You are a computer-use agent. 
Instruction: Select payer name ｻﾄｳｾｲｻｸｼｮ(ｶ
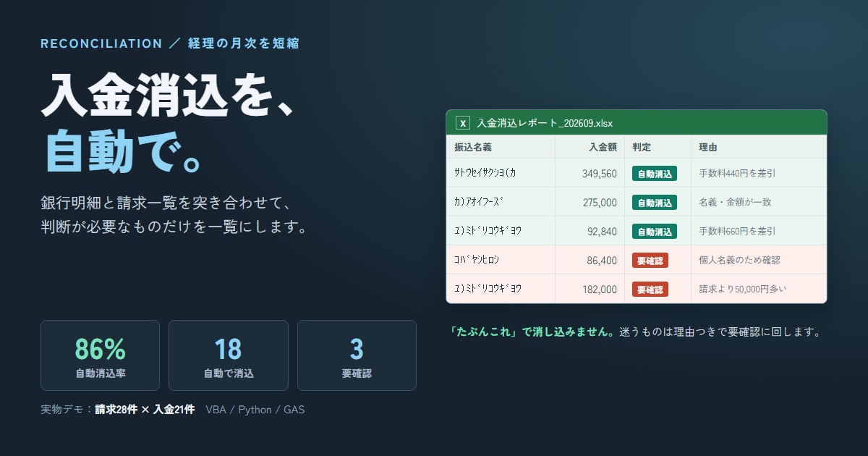click(485, 173)
